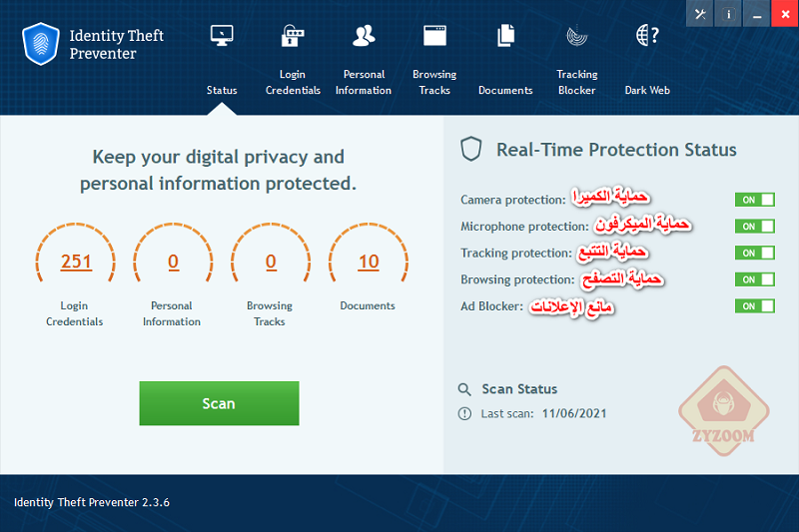Open the 0 Personal Information count

click(173, 262)
